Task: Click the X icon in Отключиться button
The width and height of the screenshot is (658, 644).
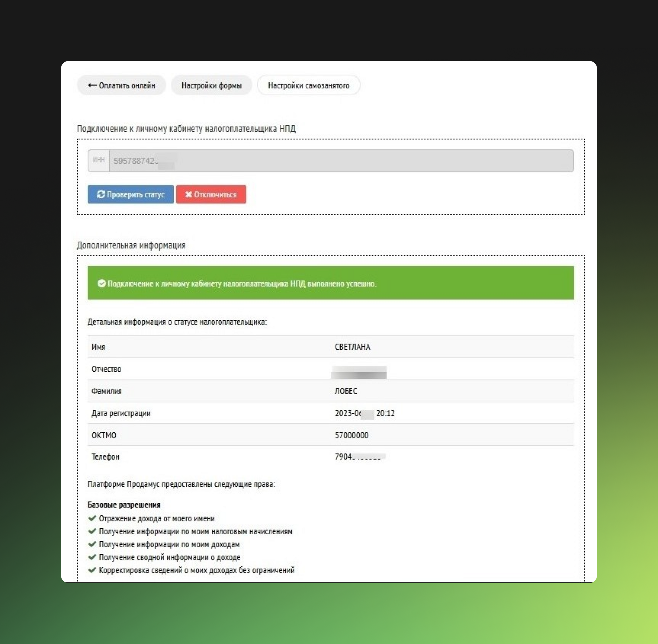Action: click(x=188, y=194)
